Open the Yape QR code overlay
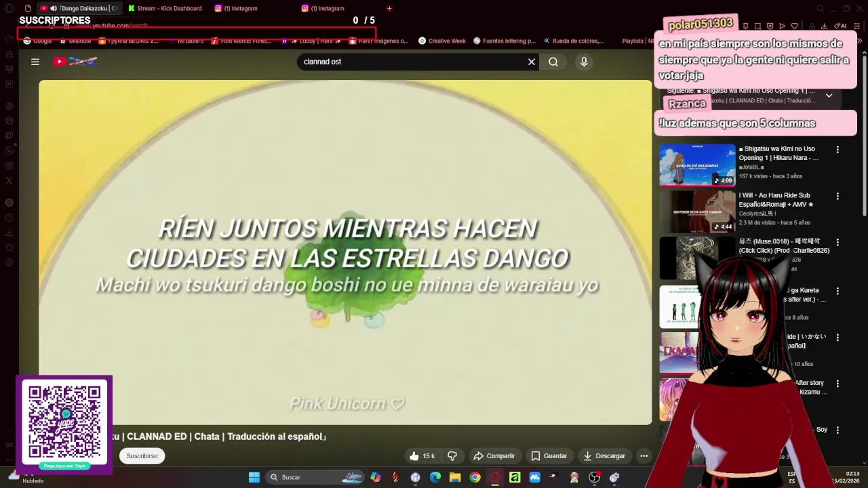The image size is (868, 488). click(64, 425)
